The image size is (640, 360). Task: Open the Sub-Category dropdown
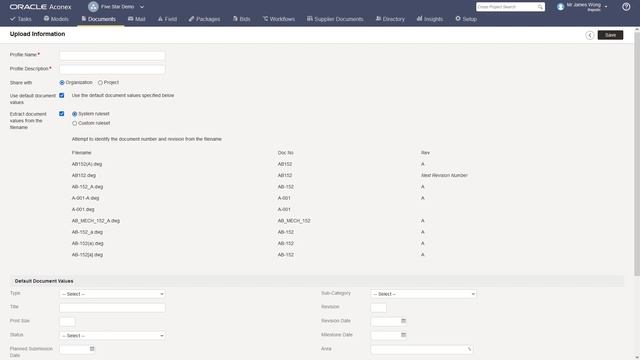[x=423, y=294]
